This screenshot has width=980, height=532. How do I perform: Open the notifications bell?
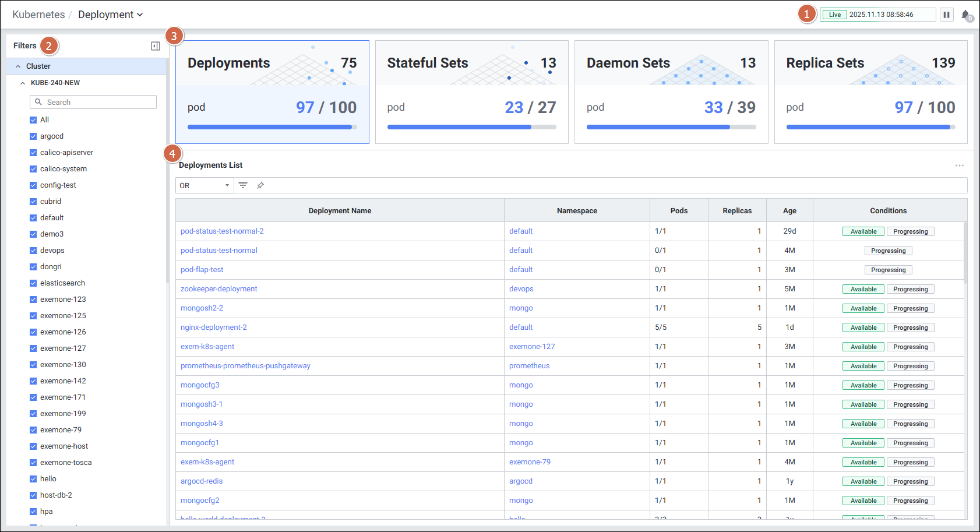click(x=965, y=15)
